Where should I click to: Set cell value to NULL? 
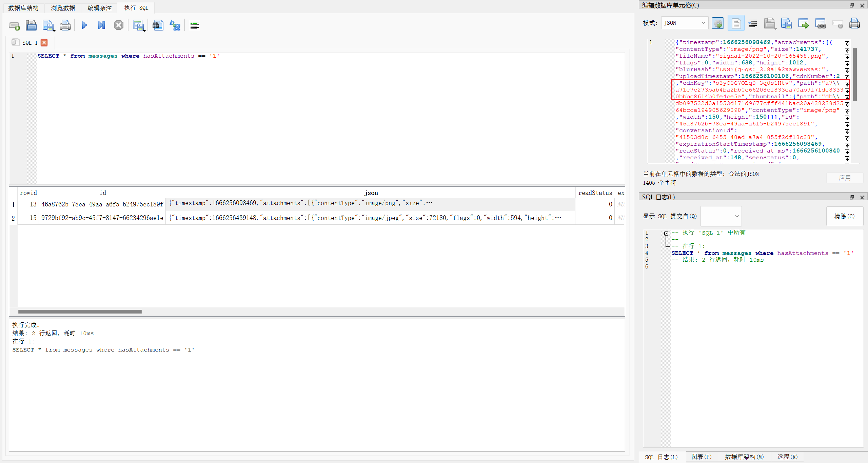(837, 24)
